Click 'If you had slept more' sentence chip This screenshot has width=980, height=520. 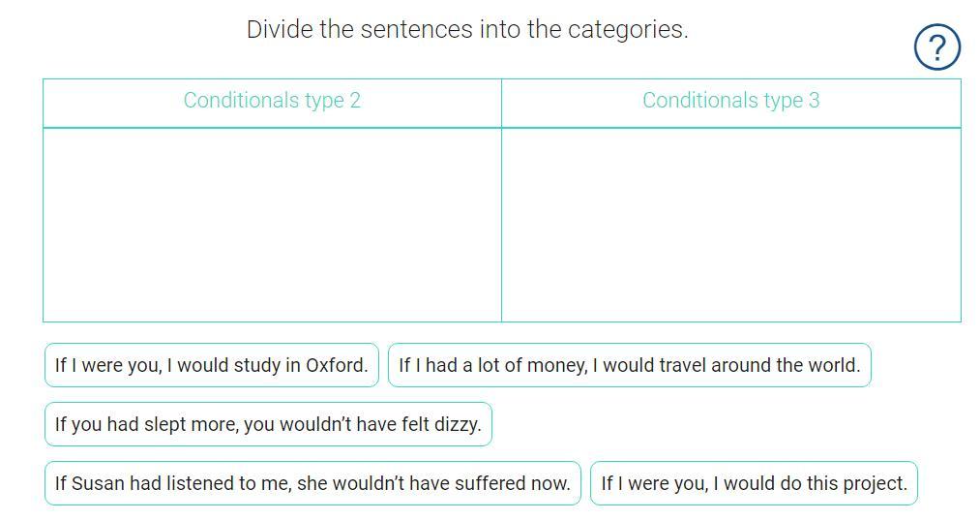tap(268, 424)
